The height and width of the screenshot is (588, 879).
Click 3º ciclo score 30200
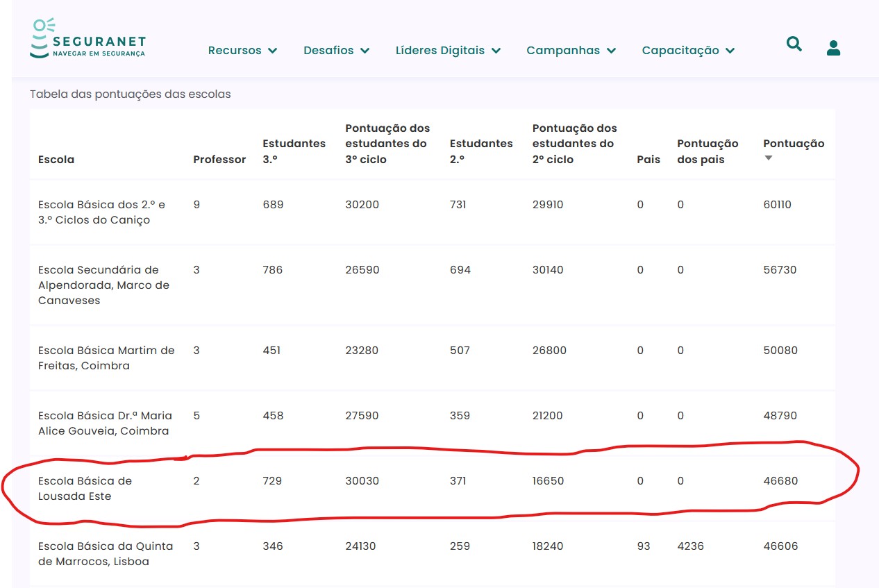[362, 205]
